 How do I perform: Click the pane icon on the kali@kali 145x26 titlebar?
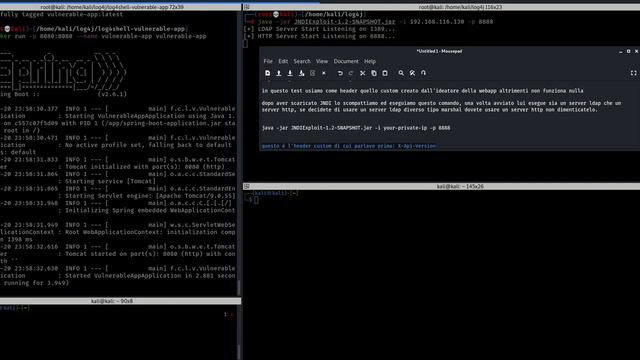pyautogui.click(x=247, y=186)
